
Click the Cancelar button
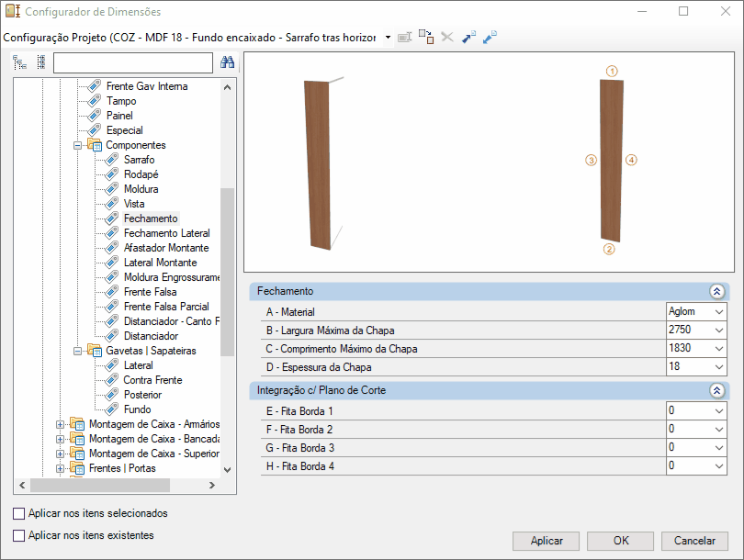(694, 541)
